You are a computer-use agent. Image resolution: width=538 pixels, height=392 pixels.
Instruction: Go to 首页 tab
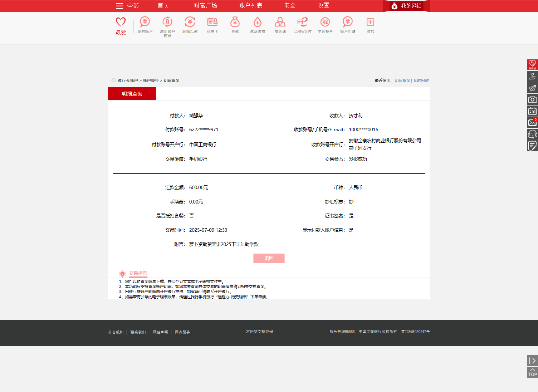click(163, 6)
